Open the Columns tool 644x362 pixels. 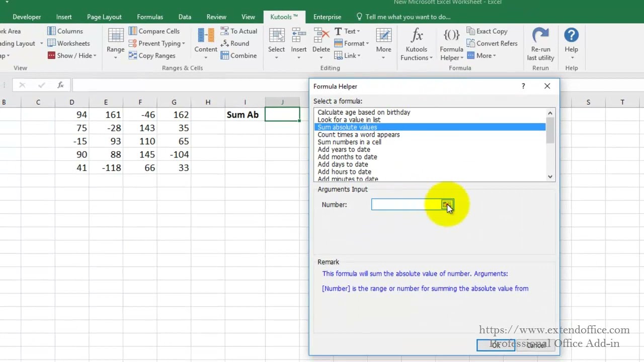(x=65, y=31)
